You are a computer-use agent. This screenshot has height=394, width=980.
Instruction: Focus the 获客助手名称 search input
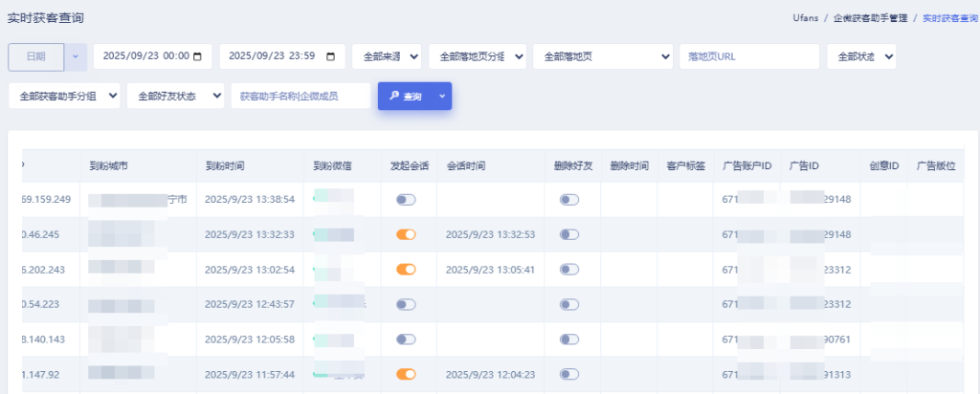tap(300, 97)
